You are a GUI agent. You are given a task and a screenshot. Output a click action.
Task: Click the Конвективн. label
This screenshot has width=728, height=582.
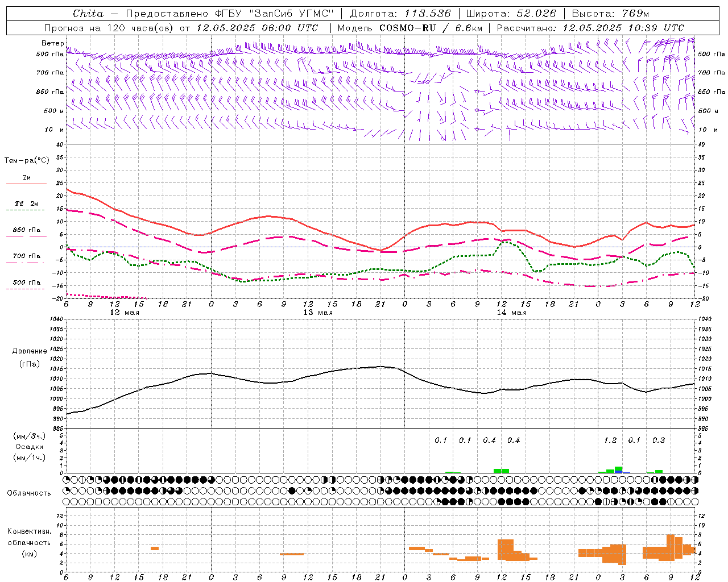(x=29, y=531)
